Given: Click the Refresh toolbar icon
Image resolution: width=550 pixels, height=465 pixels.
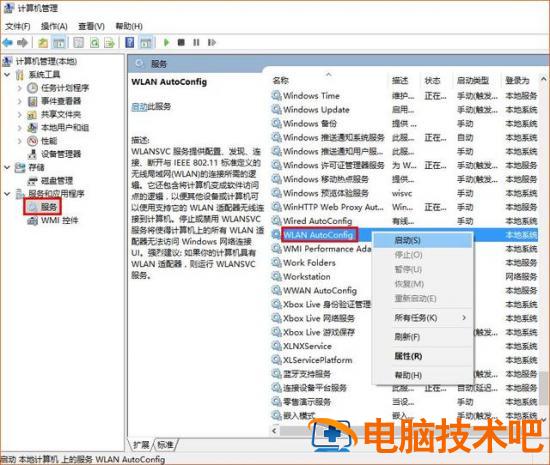Looking at the screenshot, I should [94, 43].
